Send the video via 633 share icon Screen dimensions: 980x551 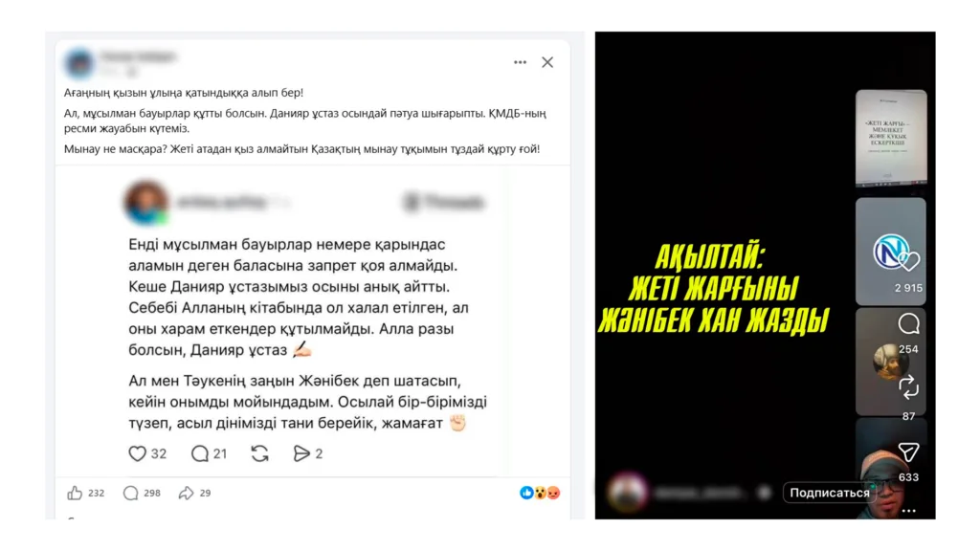pyautogui.click(x=909, y=452)
